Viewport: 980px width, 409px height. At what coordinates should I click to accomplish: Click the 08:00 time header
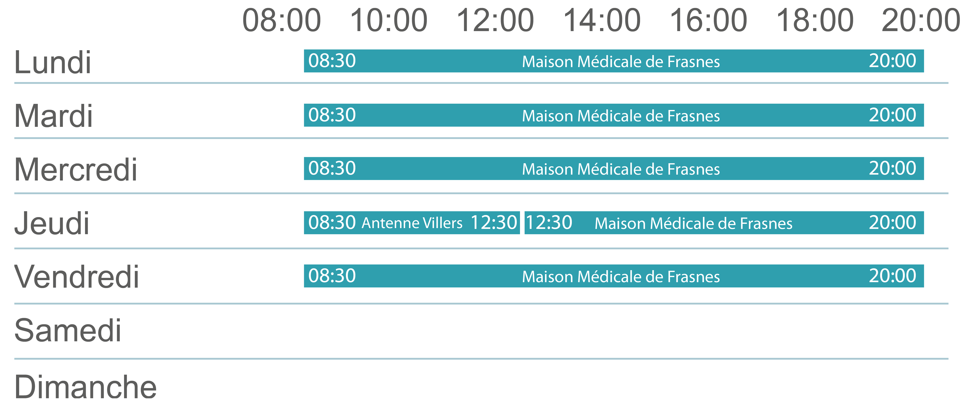pos(282,20)
